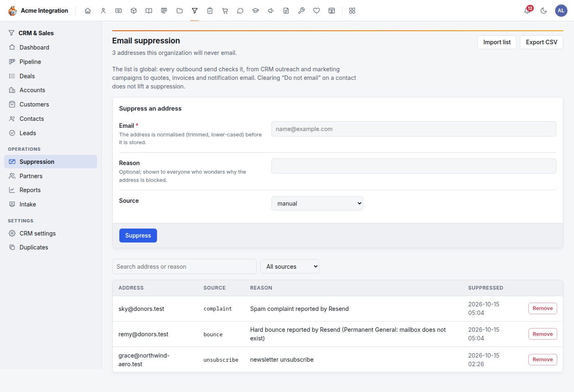Click the Import list button
Screen dimensions: 574x392
(497, 42)
